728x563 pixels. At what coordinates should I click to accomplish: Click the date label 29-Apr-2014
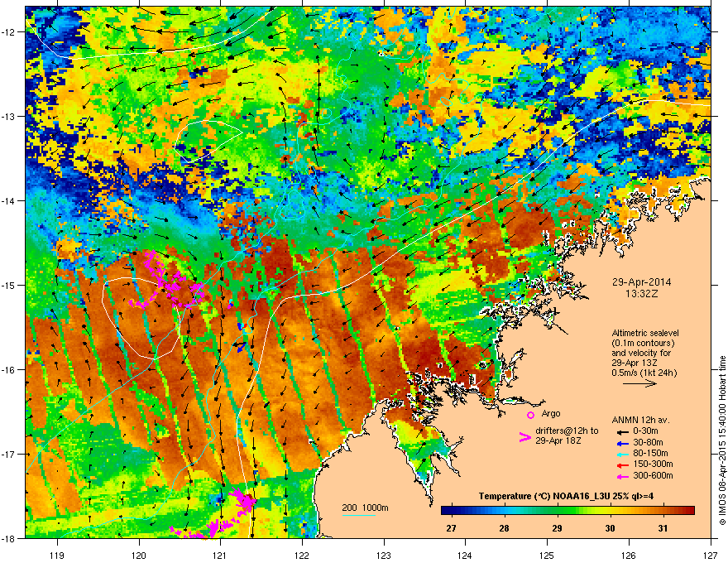click(641, 282)
